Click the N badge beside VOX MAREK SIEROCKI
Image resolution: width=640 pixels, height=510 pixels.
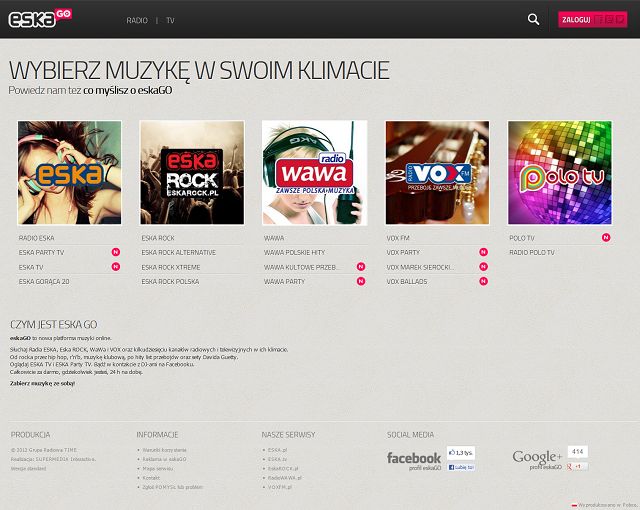[x=484, y=267]
